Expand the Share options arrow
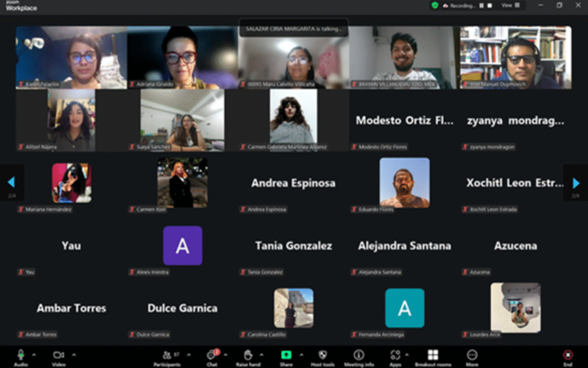Viewport: 588px width, 368px height. (x=301, y=354)
